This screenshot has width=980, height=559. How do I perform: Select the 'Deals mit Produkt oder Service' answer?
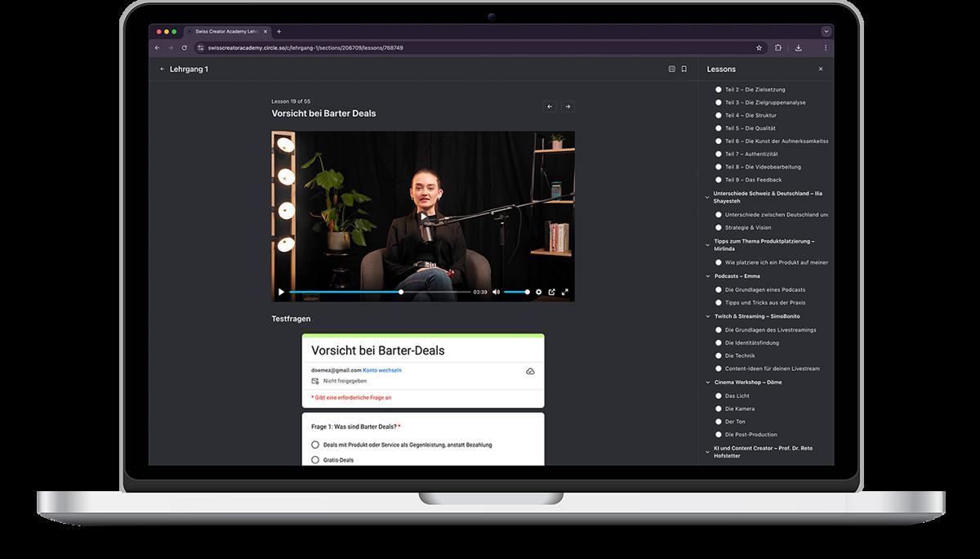click(x=315, y=445)
